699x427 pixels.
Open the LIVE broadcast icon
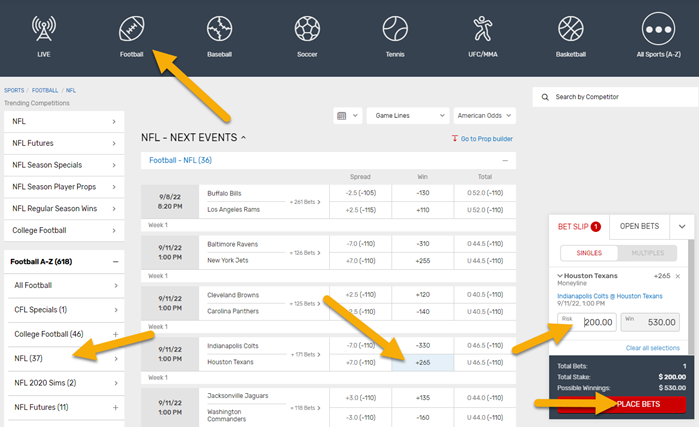click(43, 28)
